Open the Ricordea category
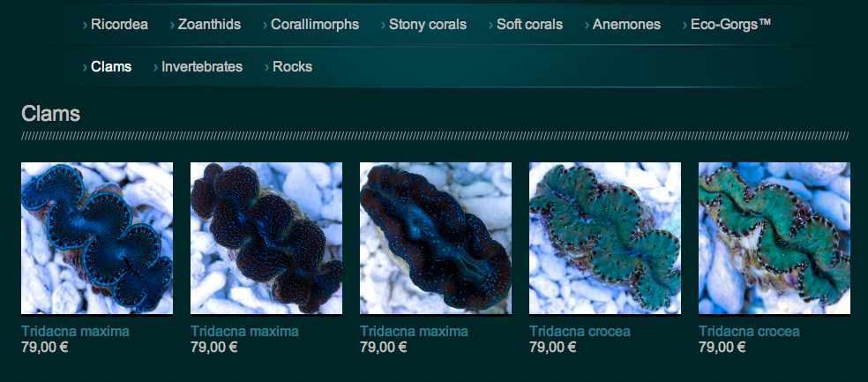This screenshot has height=382, width=868. point(119,25)
